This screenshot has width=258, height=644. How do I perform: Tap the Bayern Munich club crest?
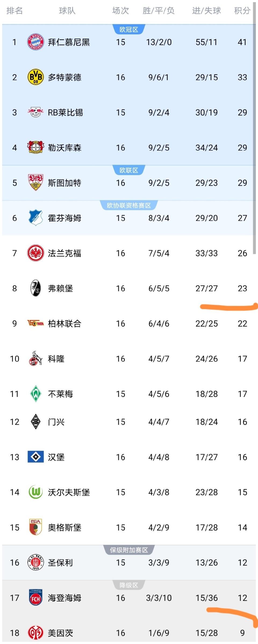click(x=35, y=42)
